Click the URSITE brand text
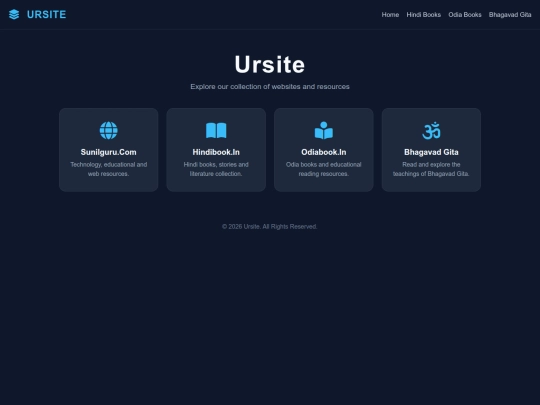The image size is (540, 405). coord(46,14)
